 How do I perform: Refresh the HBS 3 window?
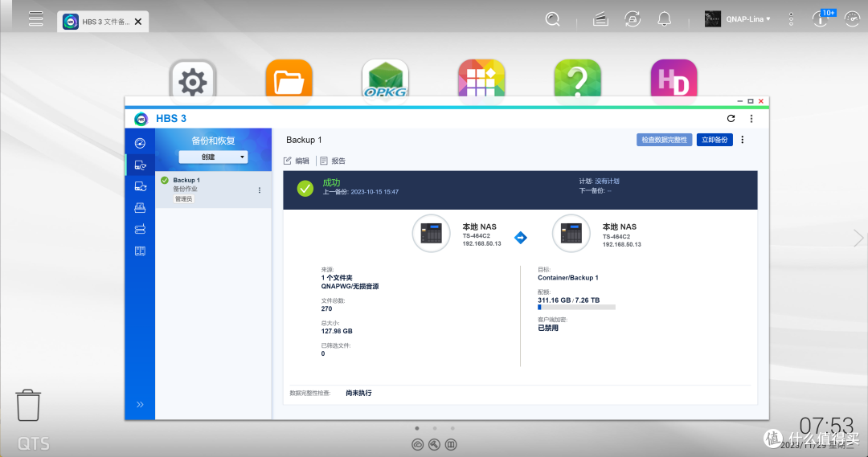click(731, 118)
